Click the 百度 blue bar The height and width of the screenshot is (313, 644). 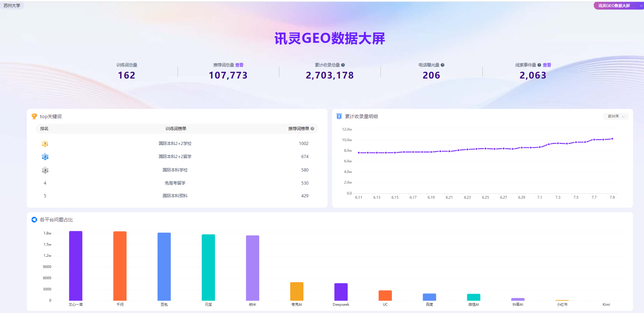tap(429, 297)
